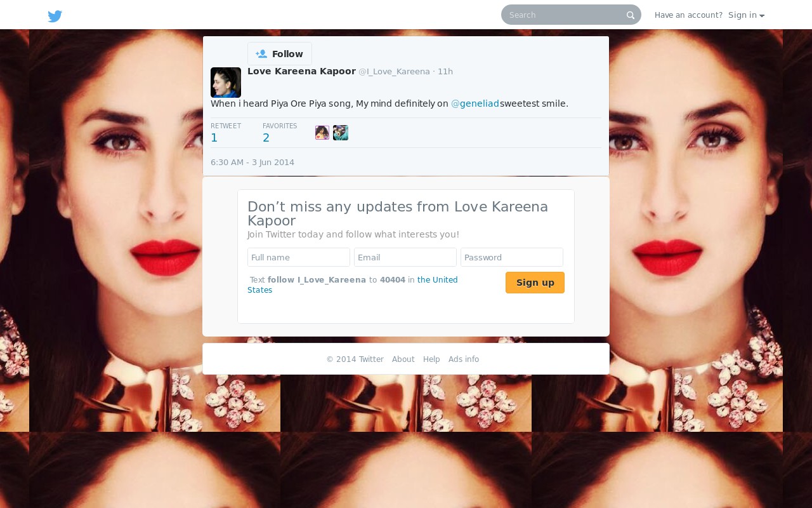Open Love Kareena Kapoor profile avatar

[226, 83]
